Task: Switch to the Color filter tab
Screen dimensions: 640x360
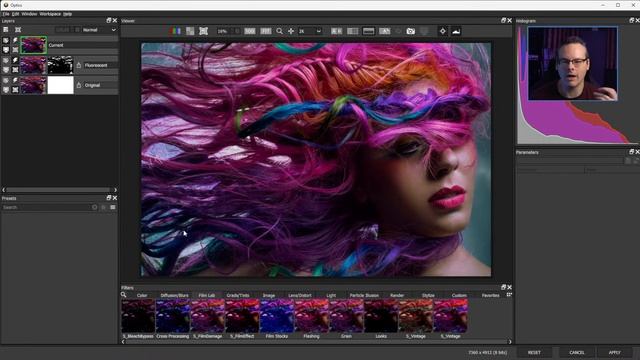Action: click(x=142, y=295)
